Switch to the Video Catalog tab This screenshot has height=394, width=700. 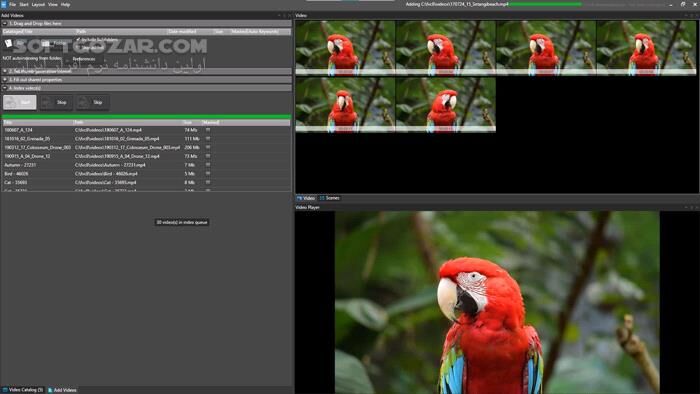(23, 390)
